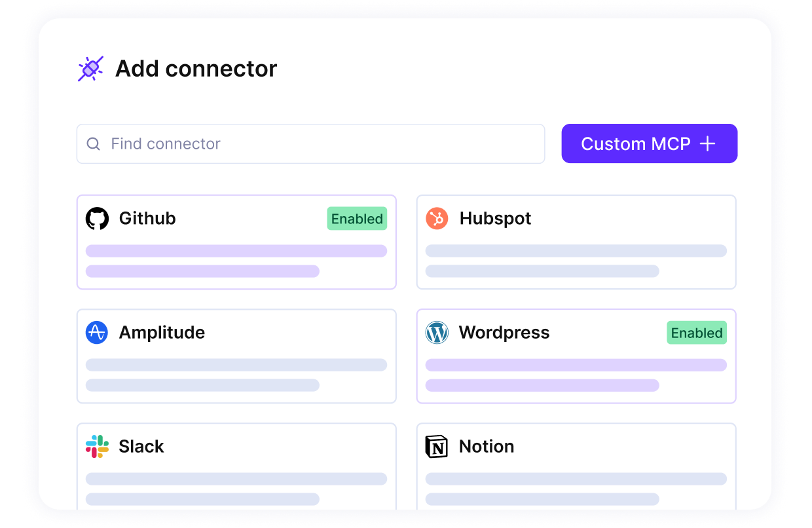Click the plus icon in Custom MCP
The image size is (812, 528).
coord(708,143)
